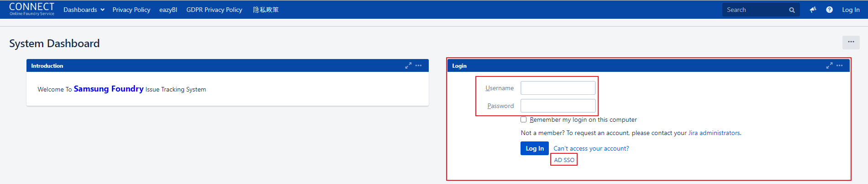Follow the Can't access your account link
This screenshot has width=868, height=184.
(591, 148)
